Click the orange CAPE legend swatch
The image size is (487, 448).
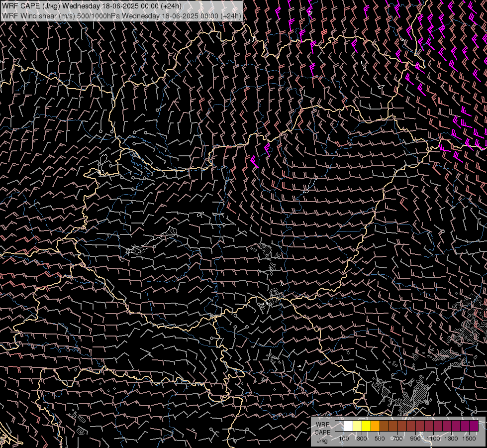pos(375,426)
